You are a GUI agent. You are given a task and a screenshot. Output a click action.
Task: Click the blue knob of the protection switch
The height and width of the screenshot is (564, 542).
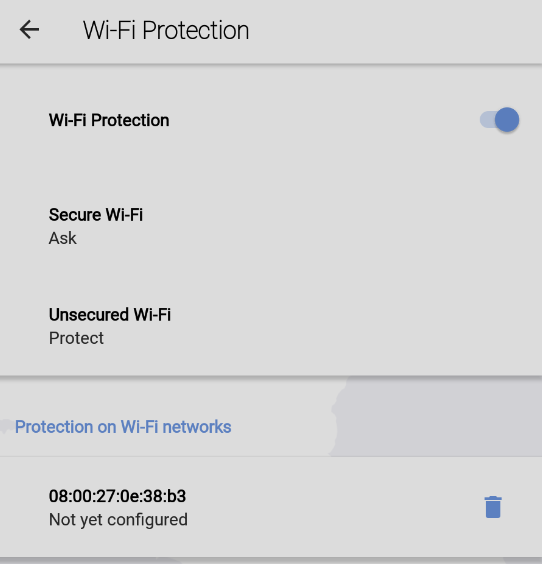(507, 120)
